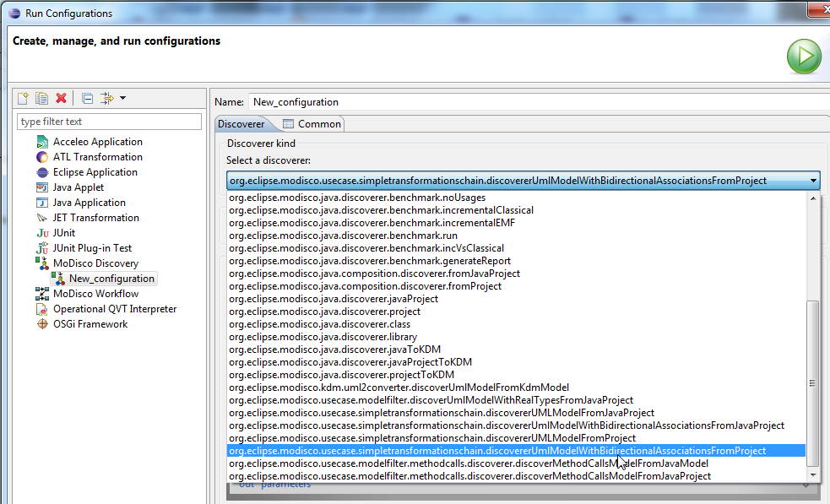Viewport: 830px width, 504px height.
Task: Choose discoverUmlModelFromKdmModel option
Action: 516,388
